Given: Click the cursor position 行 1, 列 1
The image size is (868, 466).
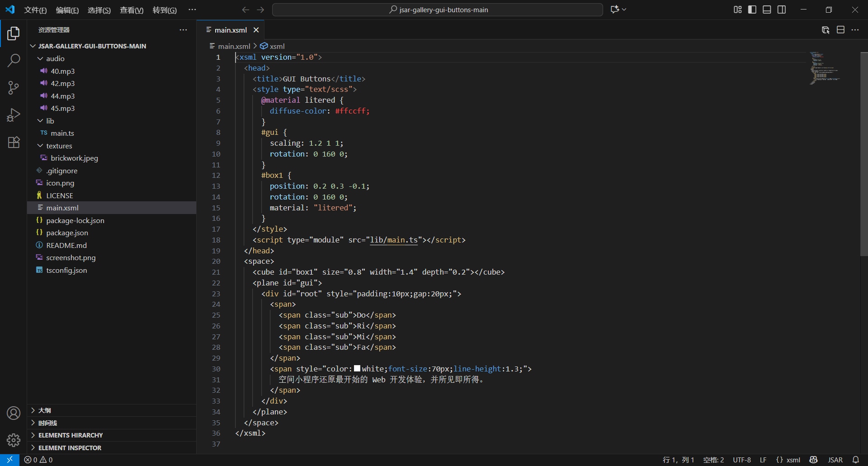Looking at the screenshot, I should (x=678, y=460).
